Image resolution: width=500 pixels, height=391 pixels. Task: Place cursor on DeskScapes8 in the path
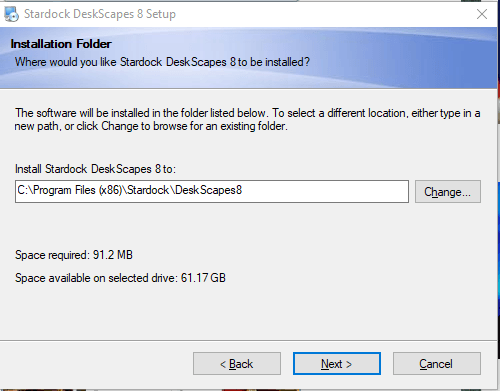(209, 190)
